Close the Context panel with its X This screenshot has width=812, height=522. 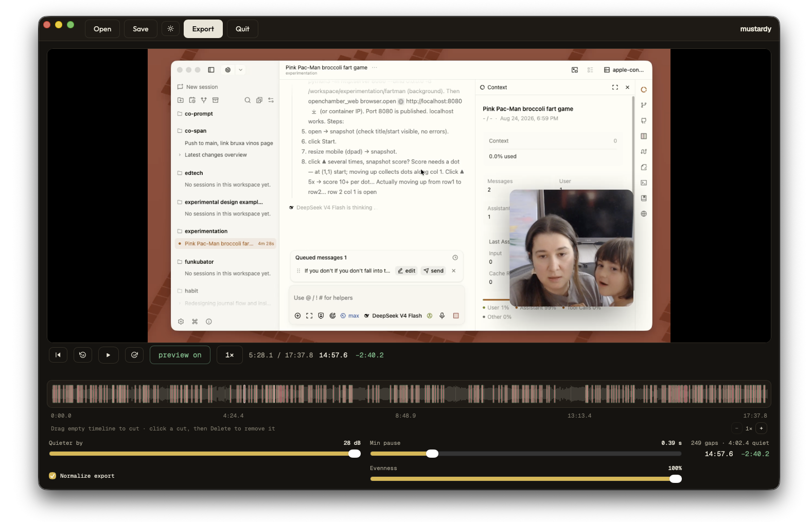(x=627, y=87)
